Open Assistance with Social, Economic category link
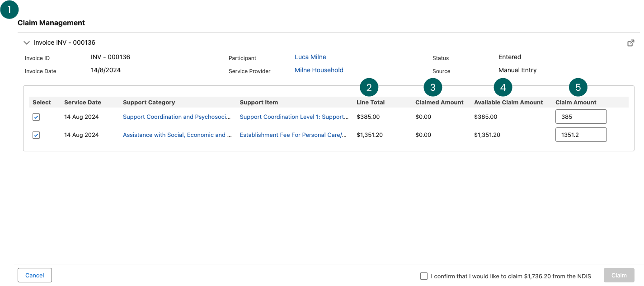This screenshot has height=286, width=644. 177,135
